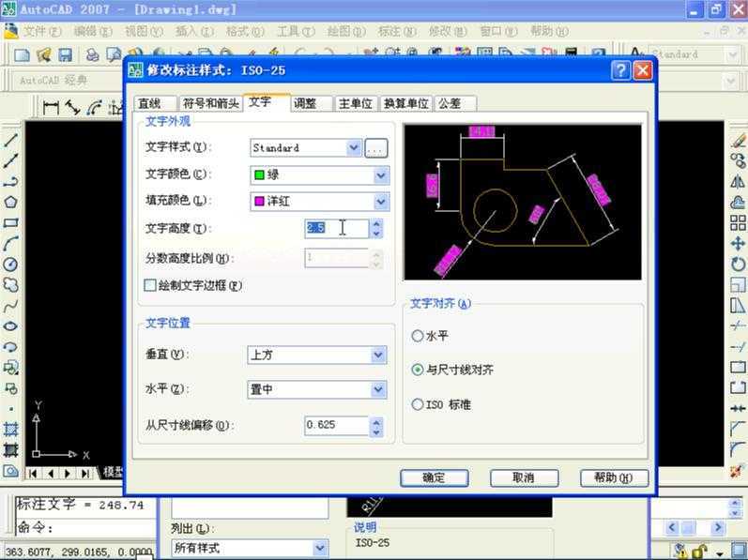748x560 pixels.
Task: Click the Mirror tool
Action: [738, 182]
